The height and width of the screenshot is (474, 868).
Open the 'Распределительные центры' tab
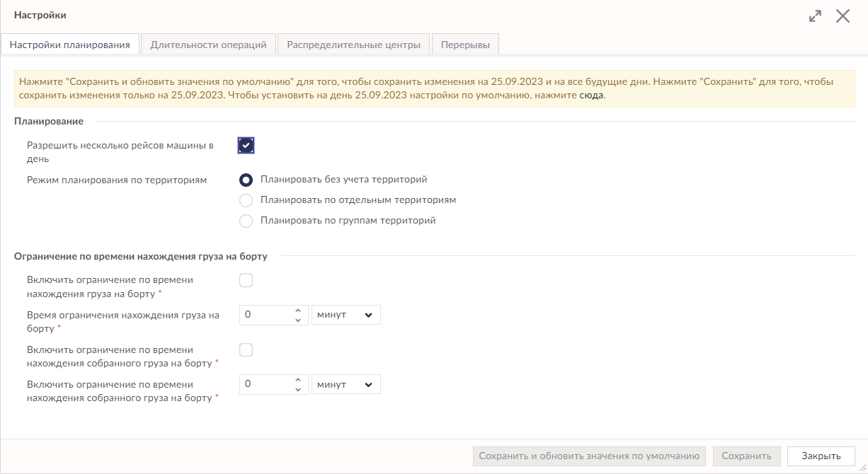tap(353, 45)
